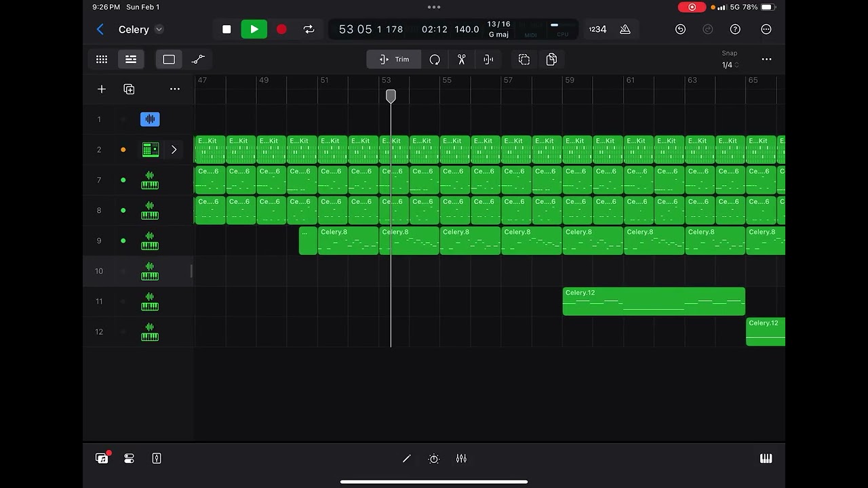This screenshot has height=488, width=868.
Task: Open the Snap 1/4 value dropdown
Action: [730, 65]
